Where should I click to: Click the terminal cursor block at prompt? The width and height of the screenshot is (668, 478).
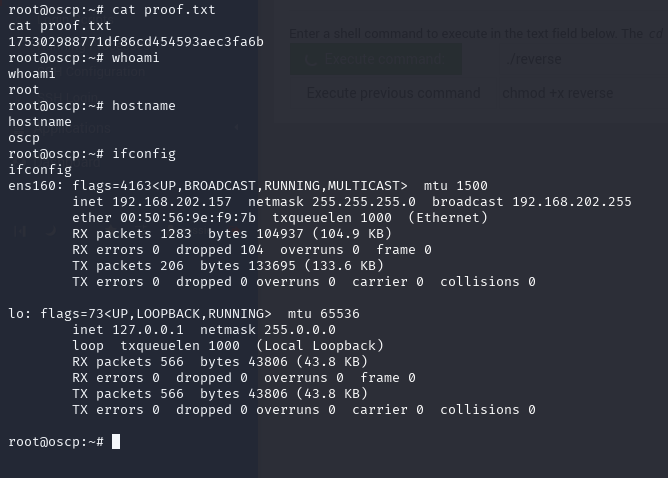coord(116,442)
